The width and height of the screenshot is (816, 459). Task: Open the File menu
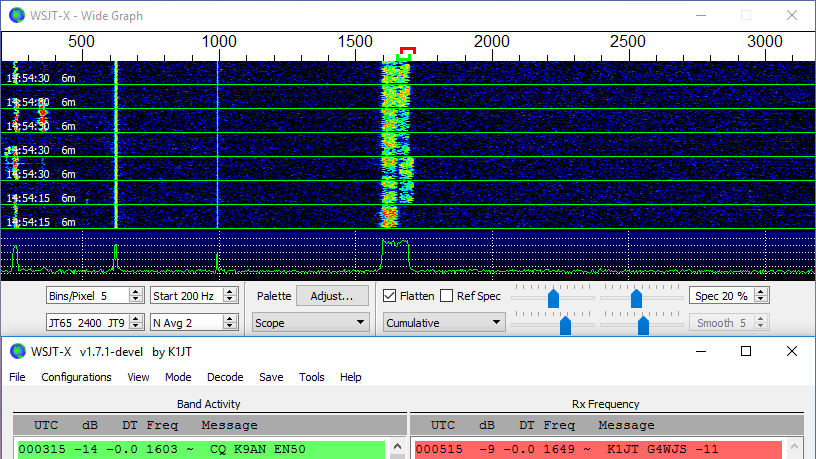17,377
